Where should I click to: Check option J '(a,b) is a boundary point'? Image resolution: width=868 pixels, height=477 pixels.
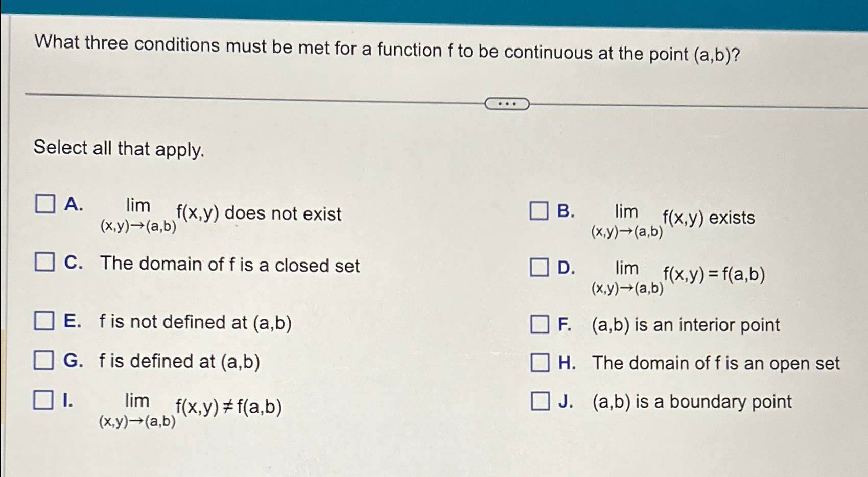pyautogui.click(x=540, y=401)
